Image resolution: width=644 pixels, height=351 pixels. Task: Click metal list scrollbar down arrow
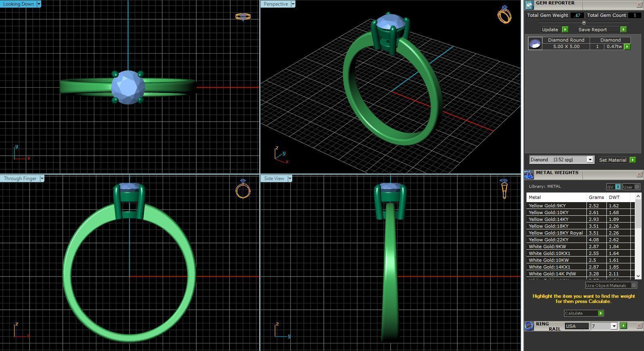[638, 276]
